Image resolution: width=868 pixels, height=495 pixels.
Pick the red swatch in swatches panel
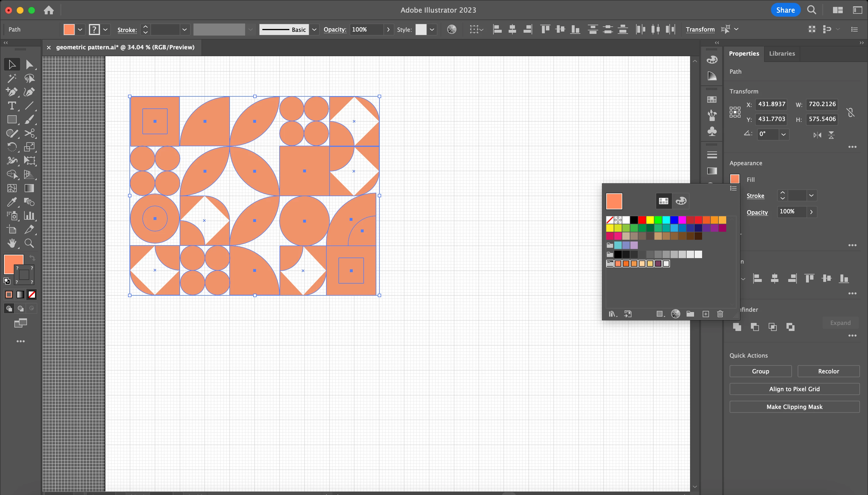tap(642, 220)
